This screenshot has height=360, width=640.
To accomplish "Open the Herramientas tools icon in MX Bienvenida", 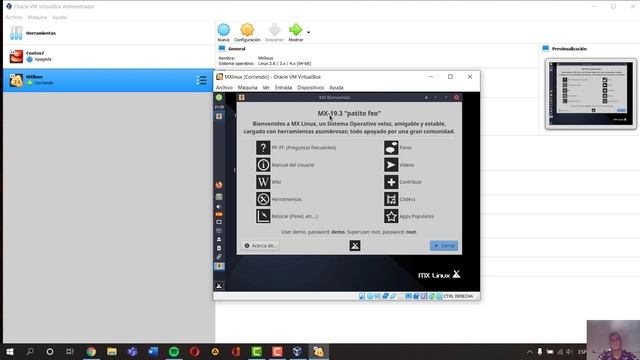I will 263,199.
